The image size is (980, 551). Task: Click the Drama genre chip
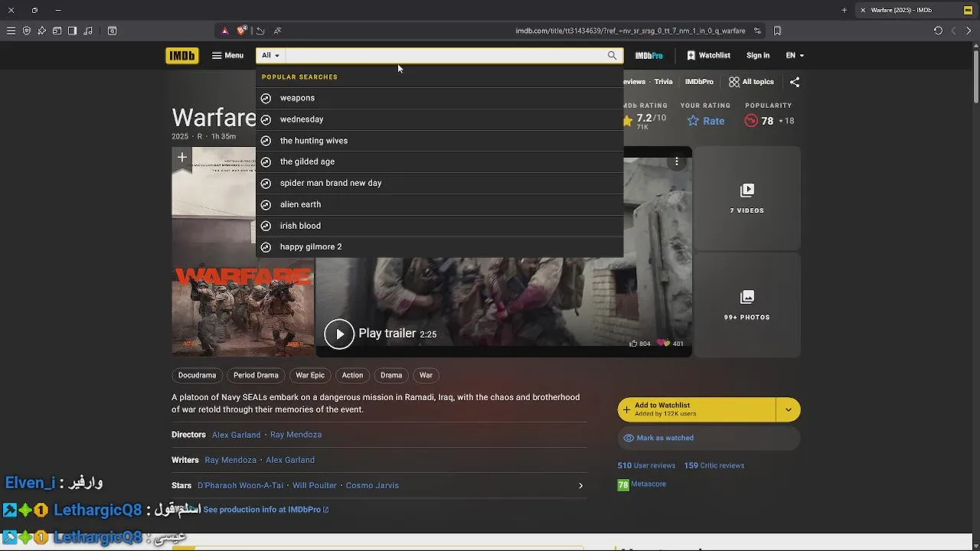click(x=391, y=375)
